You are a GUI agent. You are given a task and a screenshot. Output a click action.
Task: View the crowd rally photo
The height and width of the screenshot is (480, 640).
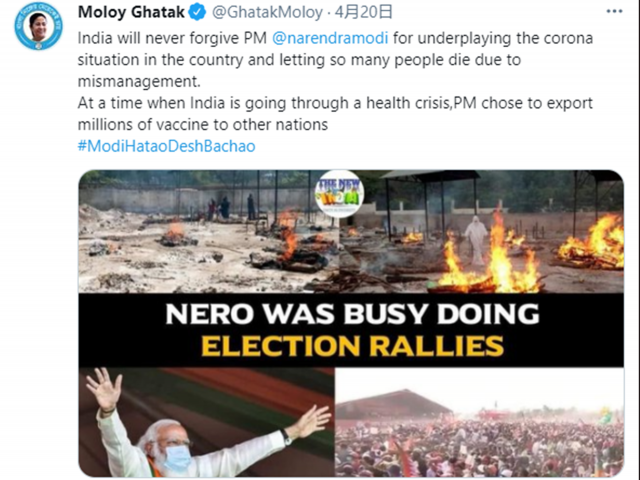(x=480, y=422)
